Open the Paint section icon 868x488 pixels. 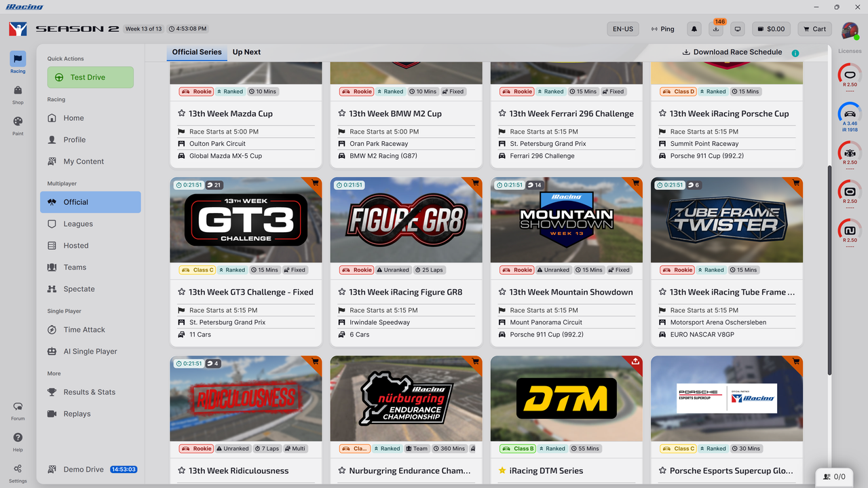18,125
